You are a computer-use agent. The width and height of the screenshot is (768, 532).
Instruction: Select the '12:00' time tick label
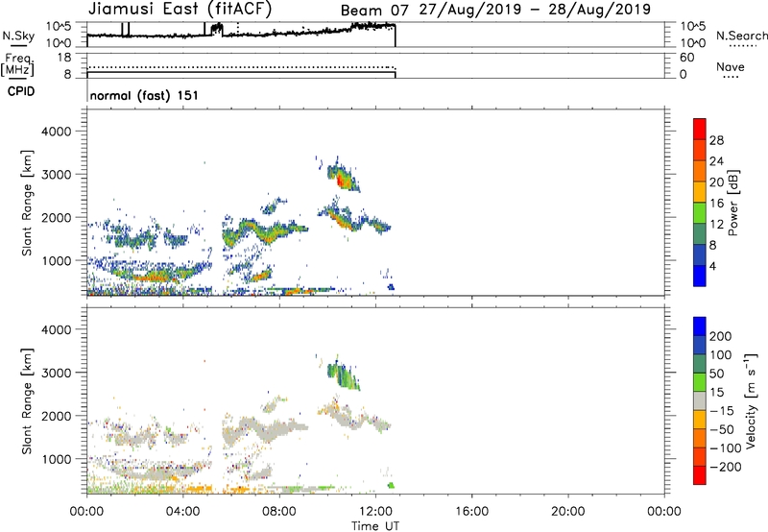tap(375, 512)
